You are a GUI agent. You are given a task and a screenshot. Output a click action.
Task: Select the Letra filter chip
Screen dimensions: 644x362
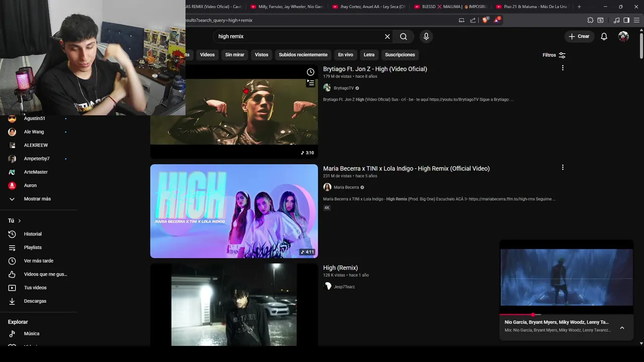pos(369,55)
